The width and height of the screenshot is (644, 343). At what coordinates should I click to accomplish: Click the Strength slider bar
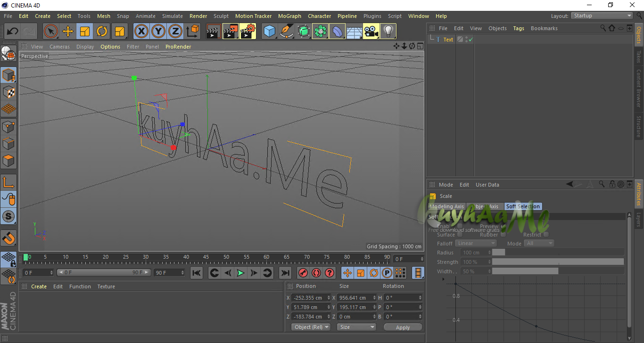click(x=558, y=262)
